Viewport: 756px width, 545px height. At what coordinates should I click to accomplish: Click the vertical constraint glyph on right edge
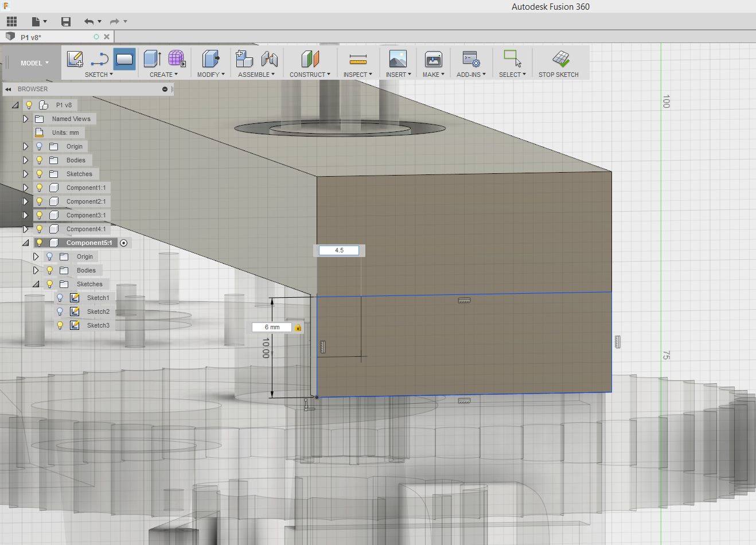coord(617,342)
